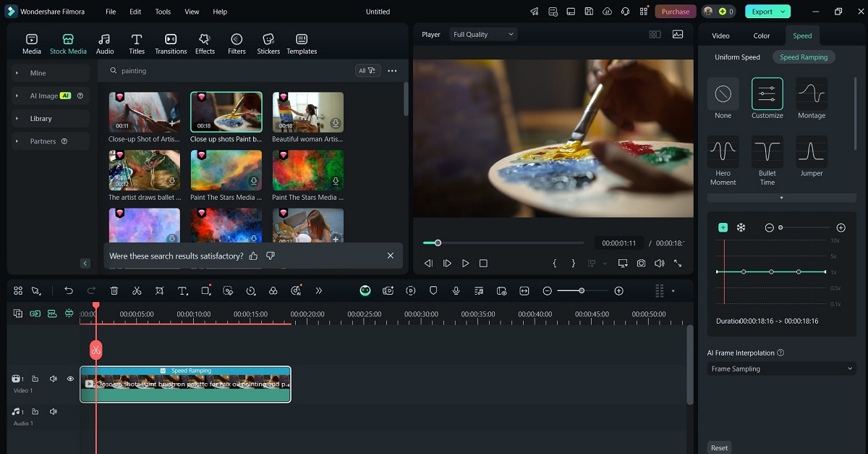Open the Templates panel icon

pyautogui.click(x=302, y=39)
